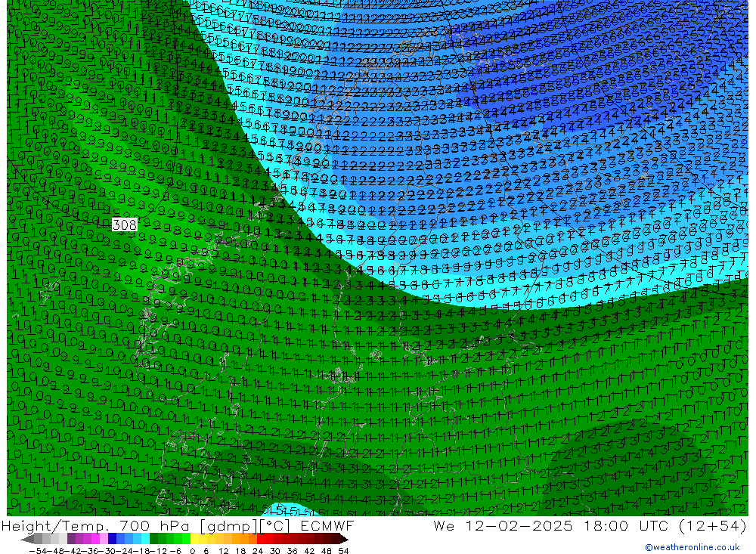Click the legend scale label '36'

[x=292, y=551]
